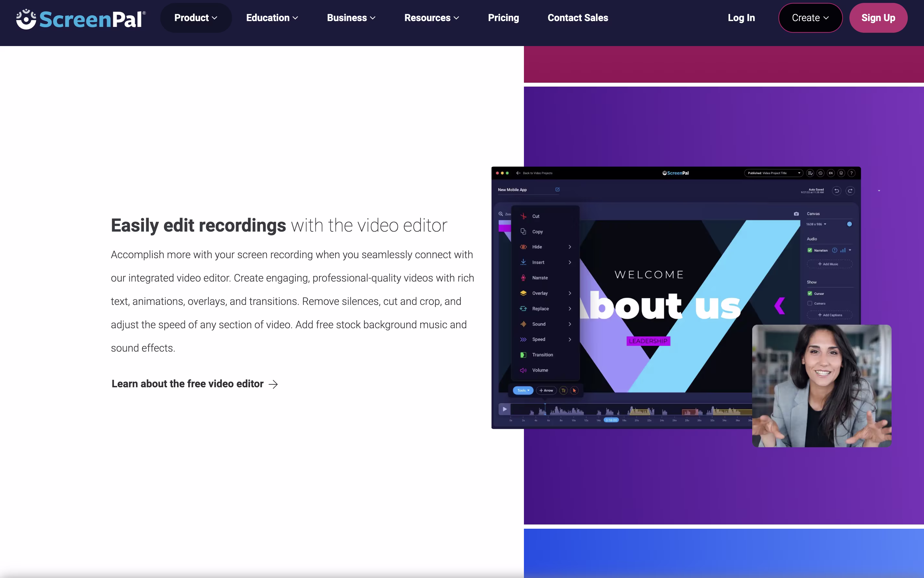
Task: Click the Sign Up button
Action: [878, 18]
